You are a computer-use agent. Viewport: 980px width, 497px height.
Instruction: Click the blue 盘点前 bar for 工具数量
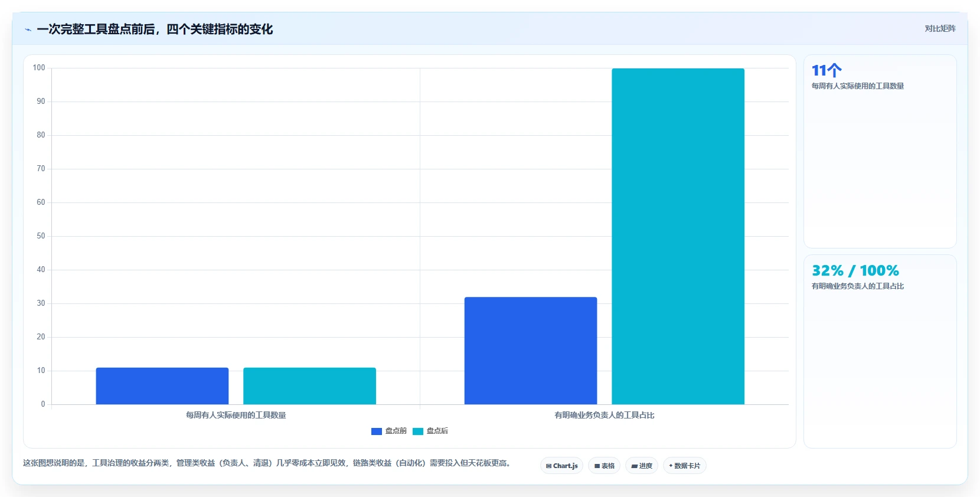(162, 386)
